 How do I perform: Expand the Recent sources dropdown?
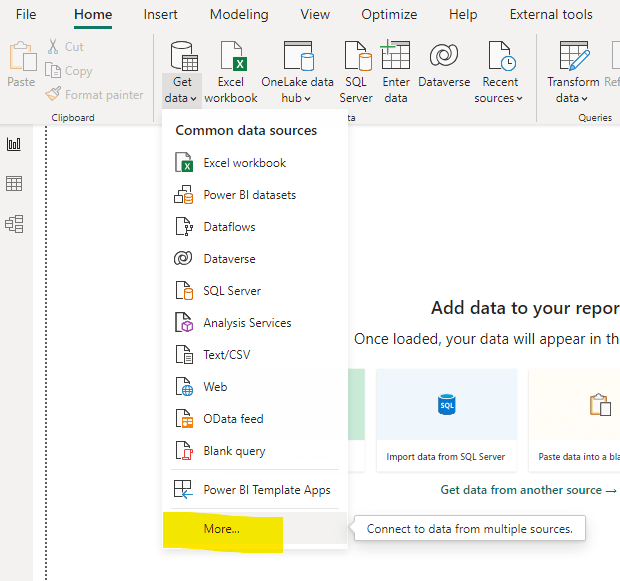499,98
